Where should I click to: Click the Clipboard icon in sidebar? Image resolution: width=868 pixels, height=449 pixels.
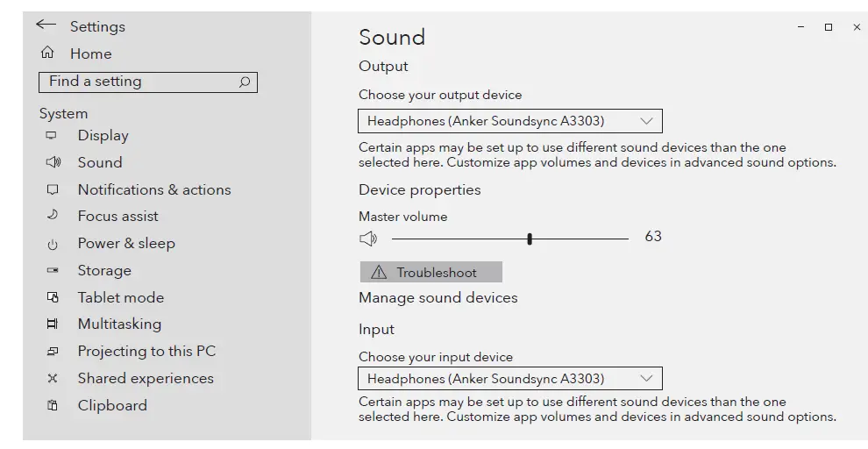tap(52, 405)
